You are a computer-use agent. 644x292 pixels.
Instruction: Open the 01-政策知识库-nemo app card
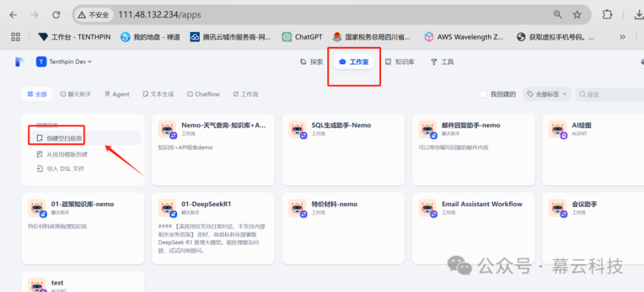pyautogui.click(x=83, y=228)
